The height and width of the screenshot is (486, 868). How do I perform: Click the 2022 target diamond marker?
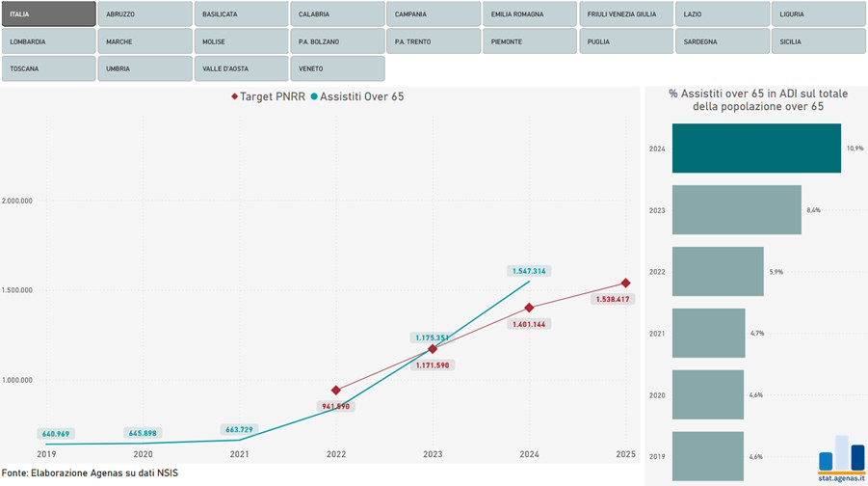click(x=336, y=391)
